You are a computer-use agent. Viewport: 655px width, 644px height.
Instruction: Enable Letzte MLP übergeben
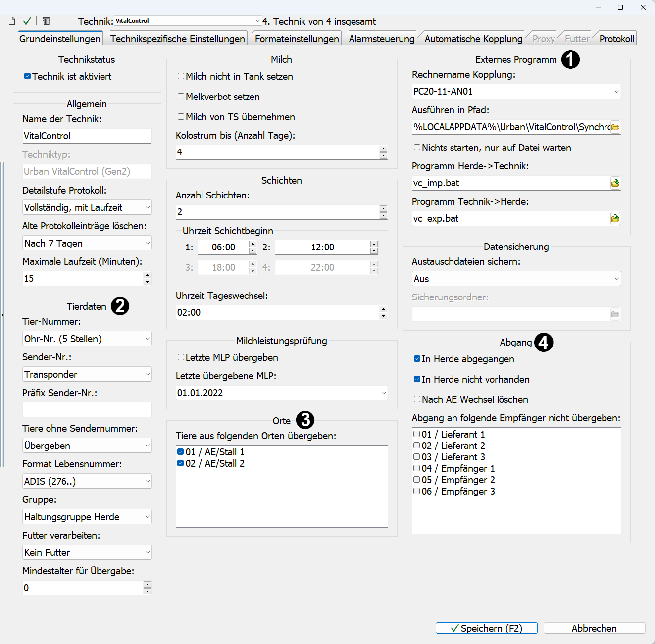181,357
